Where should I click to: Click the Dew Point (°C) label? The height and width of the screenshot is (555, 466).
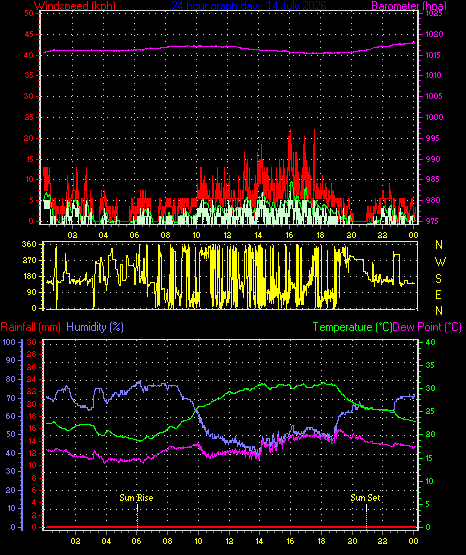click(x=427, y=327)
